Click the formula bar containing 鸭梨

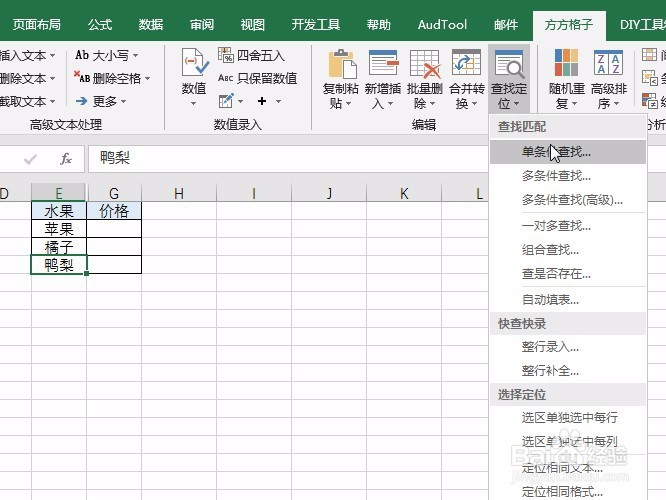pos(288,158)
